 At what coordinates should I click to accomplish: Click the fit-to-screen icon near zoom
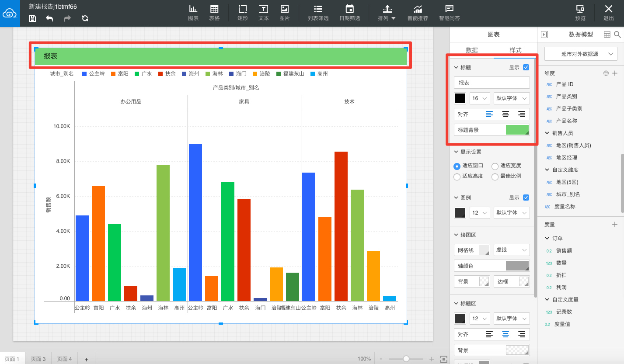443,359
